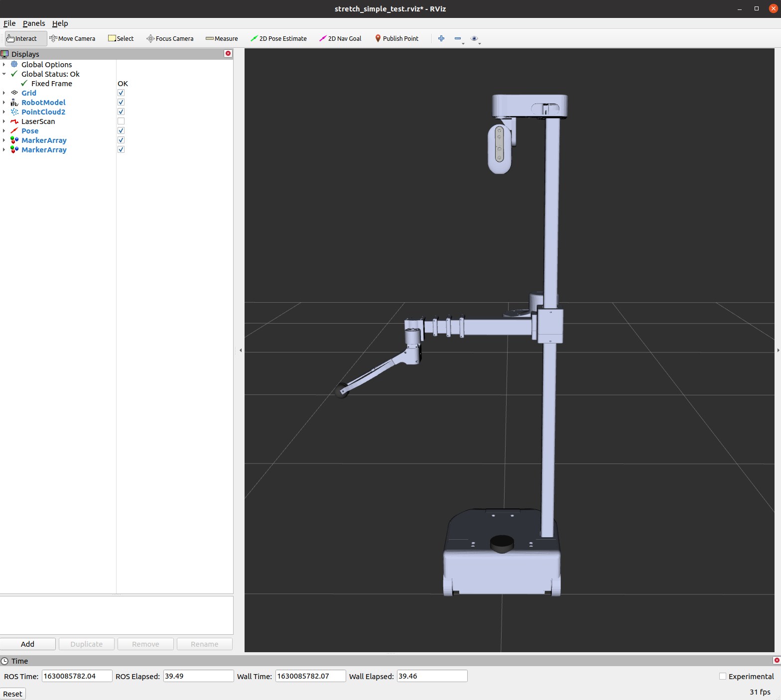
Task: Click the Publish Point tool
Action: pyautogui.click(x=396, y=39)
